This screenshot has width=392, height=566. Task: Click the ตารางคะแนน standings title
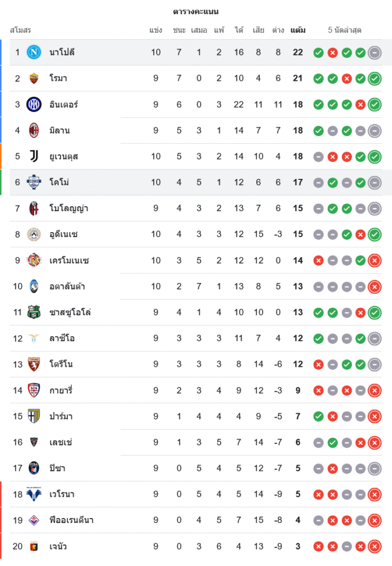click(196, 11)
